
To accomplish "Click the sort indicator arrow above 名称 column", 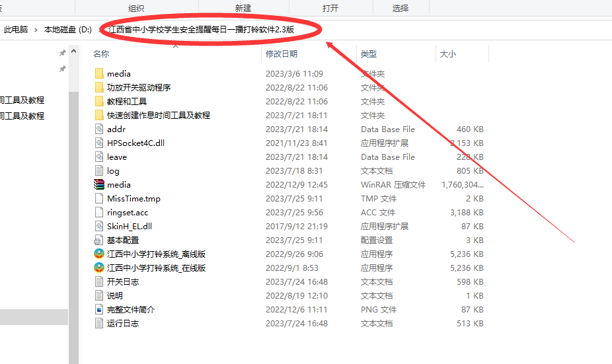I will coord(176,46).
